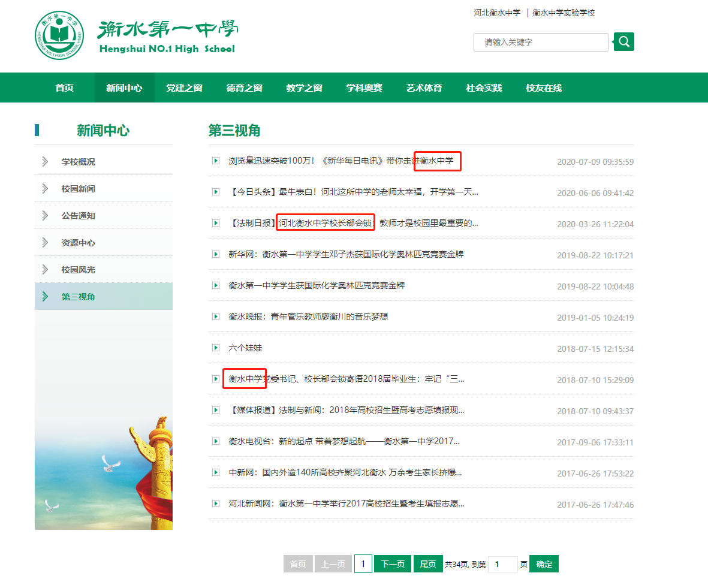Image resolution: width=708 pixels, height=588 pixels.
Task: Click the play icon beside 六个娃娃
Action: point(216,348)
